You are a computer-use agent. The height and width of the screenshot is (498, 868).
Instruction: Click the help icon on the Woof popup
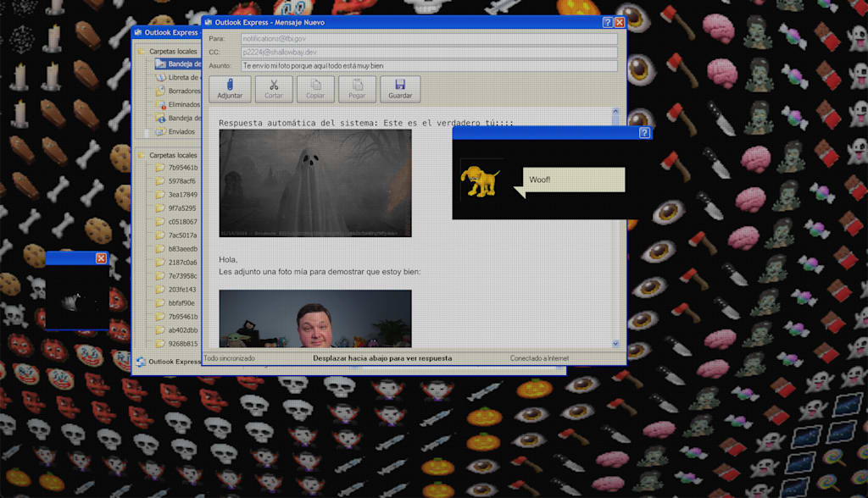point(644,133)
